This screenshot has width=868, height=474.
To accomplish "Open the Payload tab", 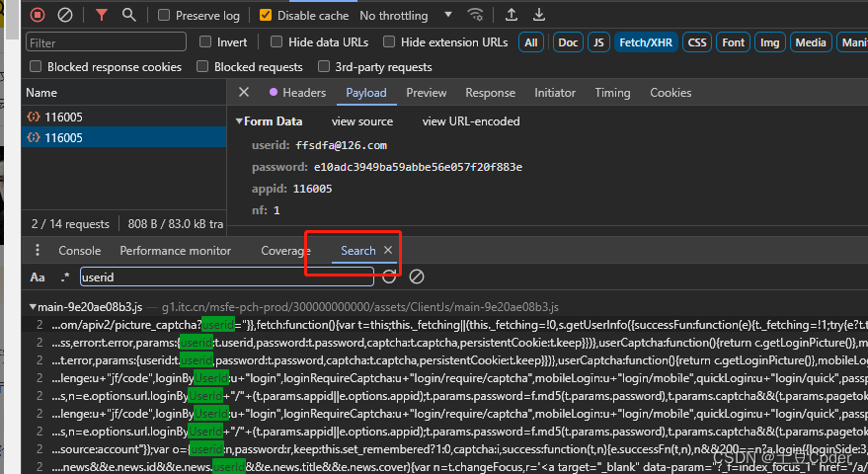I will pos(366,93).
